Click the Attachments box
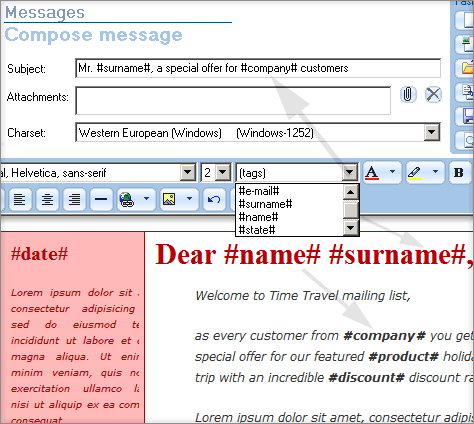This screenshot has height=424, width=474. coord(233,101)
